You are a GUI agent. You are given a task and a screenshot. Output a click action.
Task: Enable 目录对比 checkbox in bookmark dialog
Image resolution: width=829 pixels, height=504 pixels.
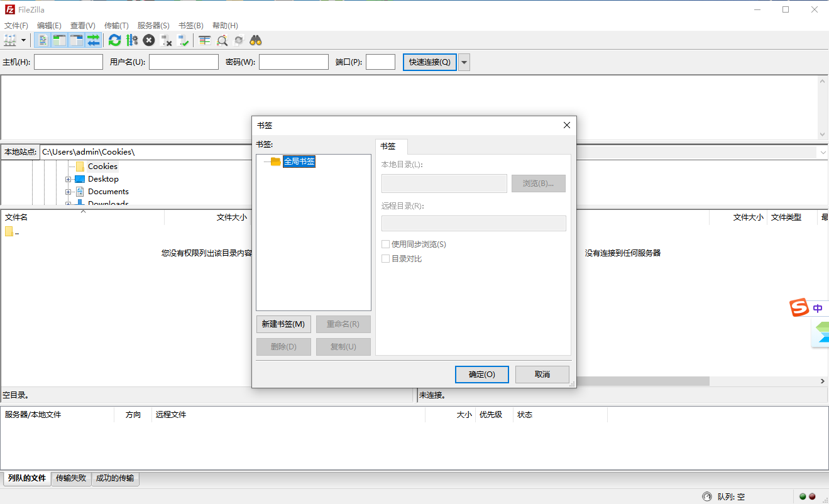(x=386, y=258)
